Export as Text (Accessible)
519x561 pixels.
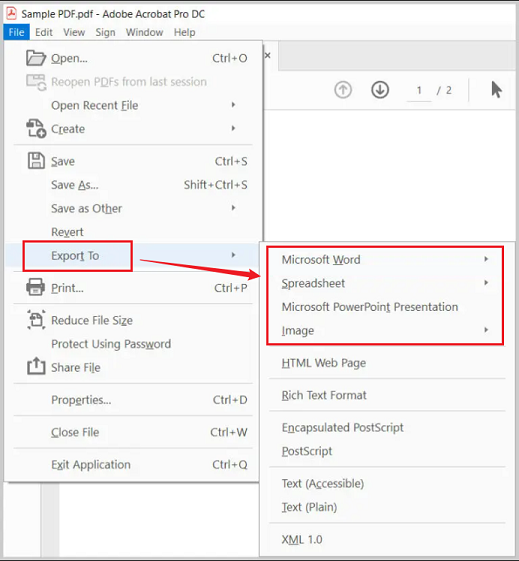(387, 483)
